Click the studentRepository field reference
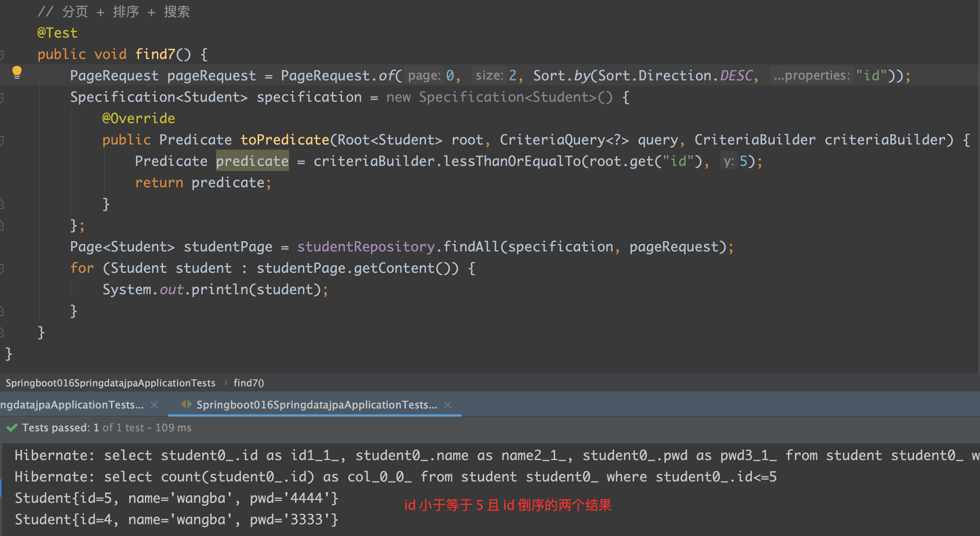 point(366,247)
